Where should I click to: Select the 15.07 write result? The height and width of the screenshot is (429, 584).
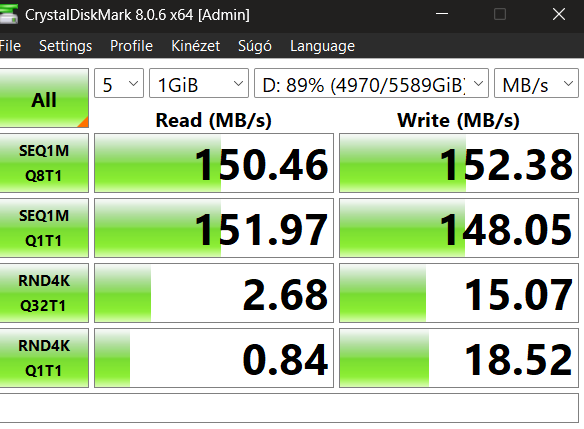459,293
